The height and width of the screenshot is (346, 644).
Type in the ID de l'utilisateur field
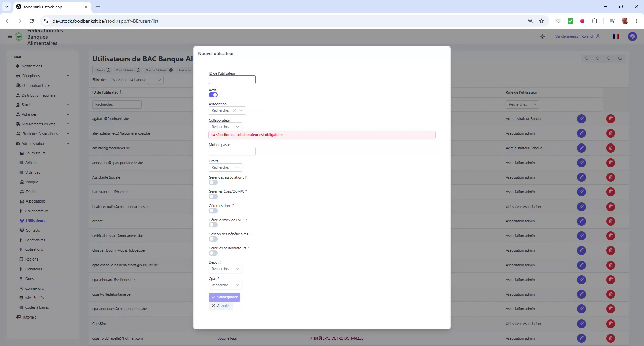(x=232, y=80)
